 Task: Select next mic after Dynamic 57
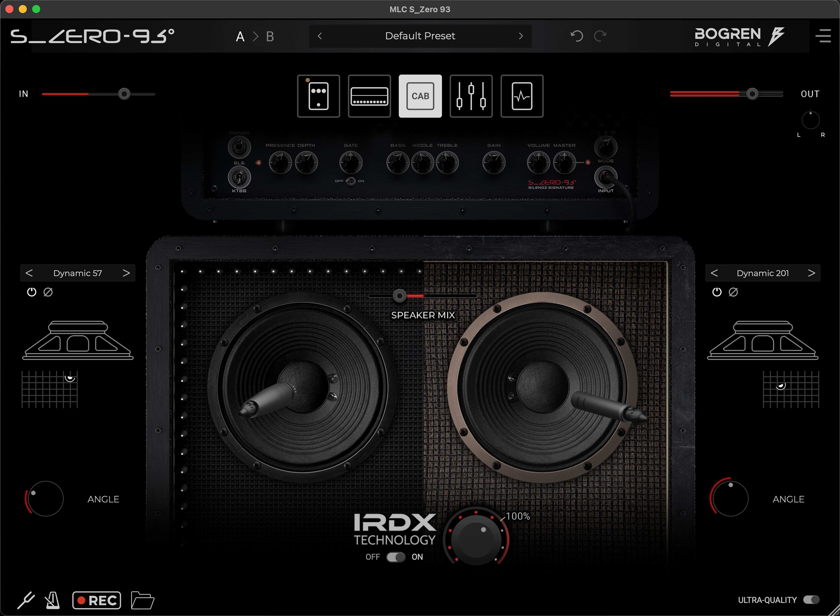coord(126,273)
